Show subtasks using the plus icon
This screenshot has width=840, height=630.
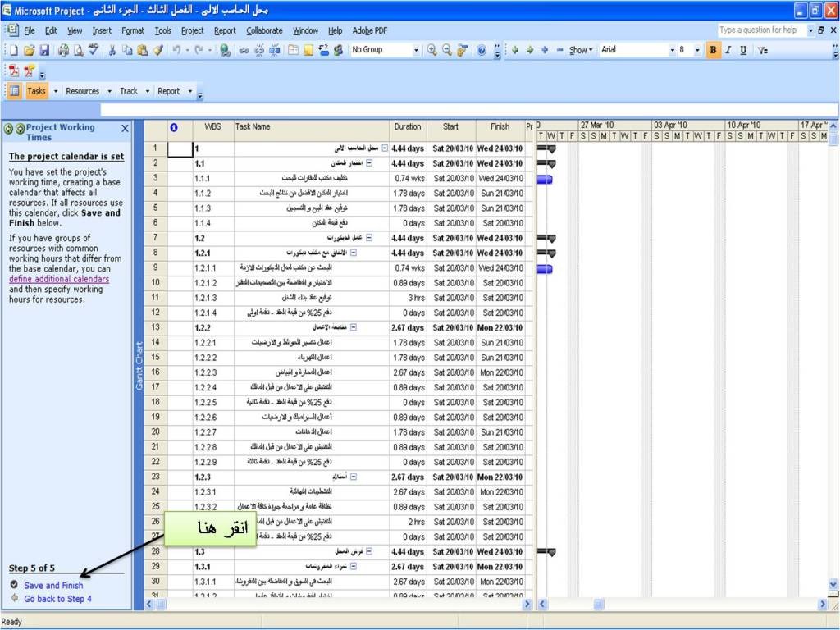545,50
